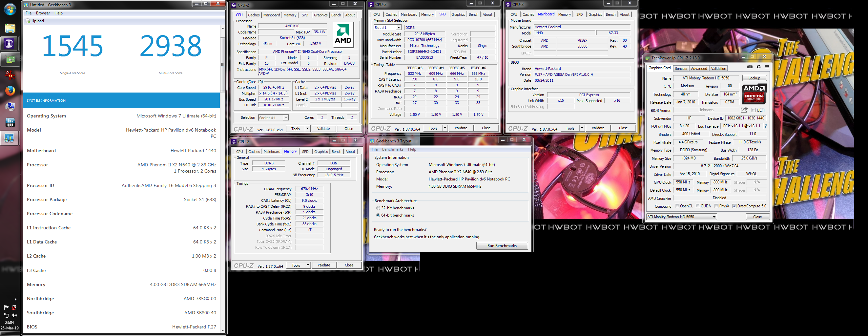The image size is (868, 336).
Task: Click the purple CPU-Z taskbar icon
Action: 9,43
